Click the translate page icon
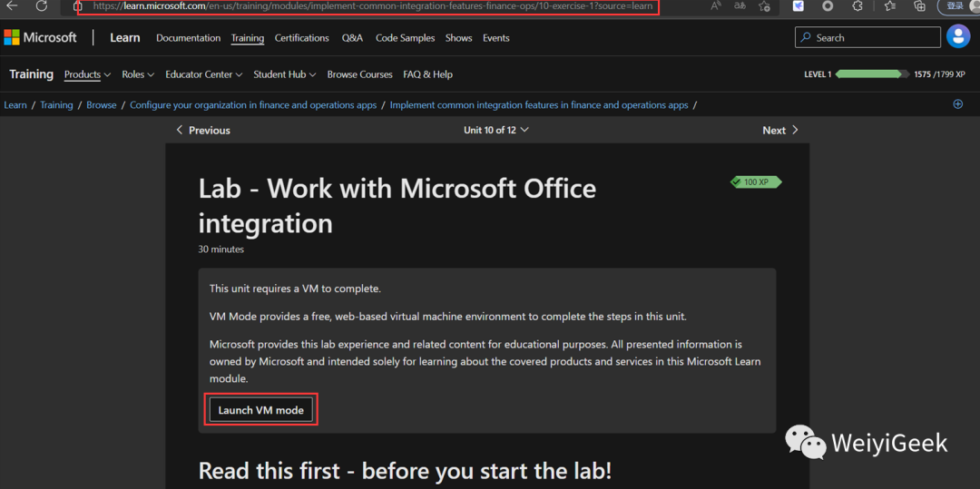This screenshot has width=980, height=489. point(740,6)
